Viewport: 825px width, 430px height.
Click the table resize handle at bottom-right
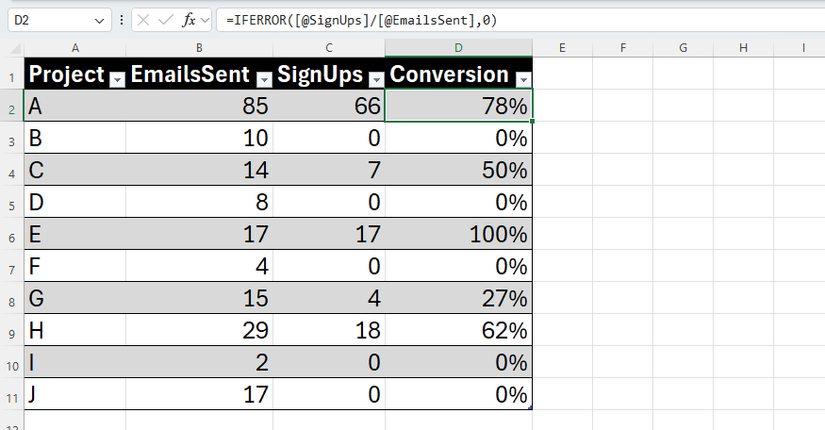pyautogui.click(x=530, y=407)
